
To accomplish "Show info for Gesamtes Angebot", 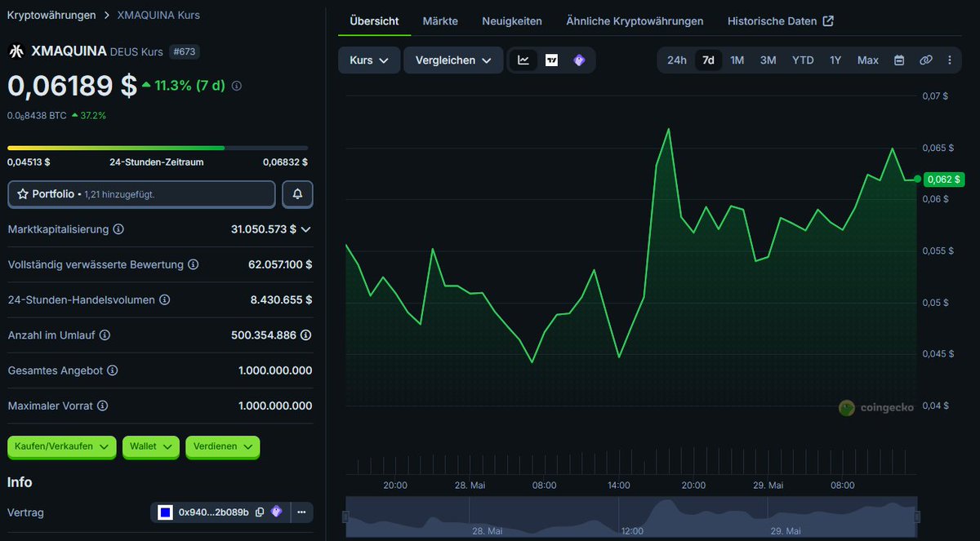I will [113, 370].
